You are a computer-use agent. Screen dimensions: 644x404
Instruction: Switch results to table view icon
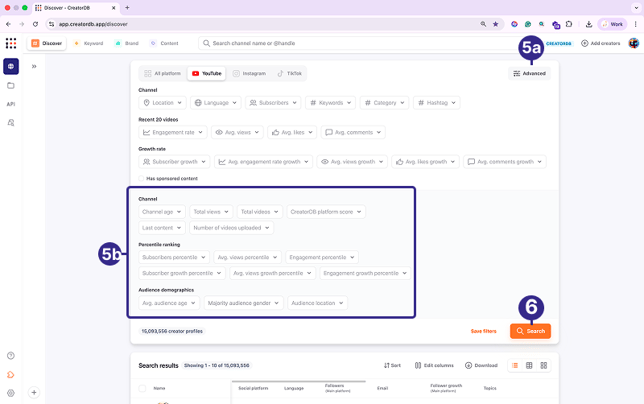529,365
